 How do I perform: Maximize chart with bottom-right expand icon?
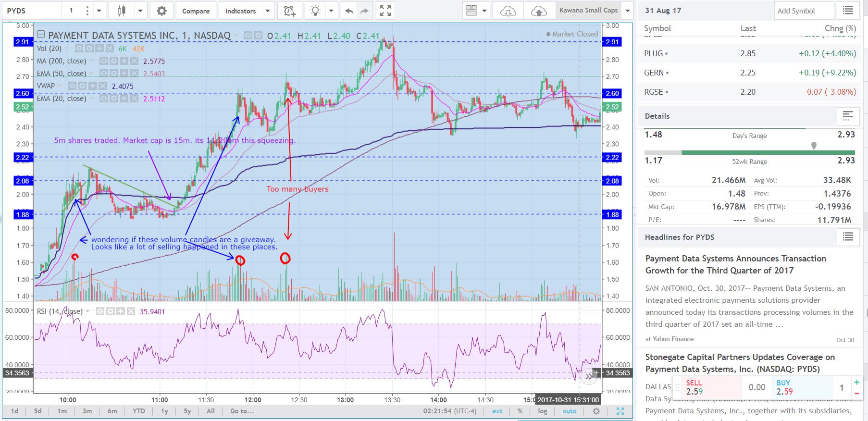(x=620, y=411)
